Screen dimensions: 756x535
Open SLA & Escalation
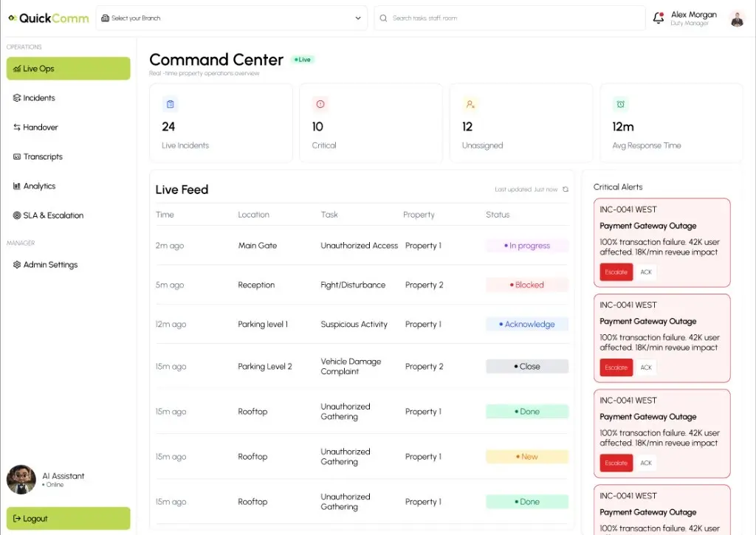pyautogui.click(x=69, y=215)
